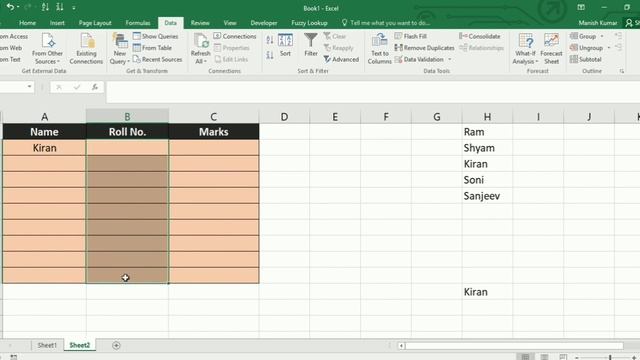
Task: Select column B header
Action: (x=127, y=117)
